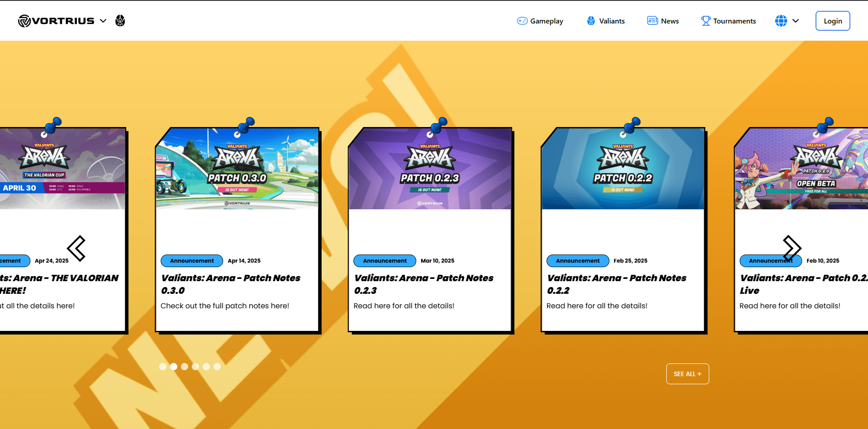Select the second carousel pagination dot
Image resolution: width=868 pixels, height=429 pixels.
tap(174, 367)
